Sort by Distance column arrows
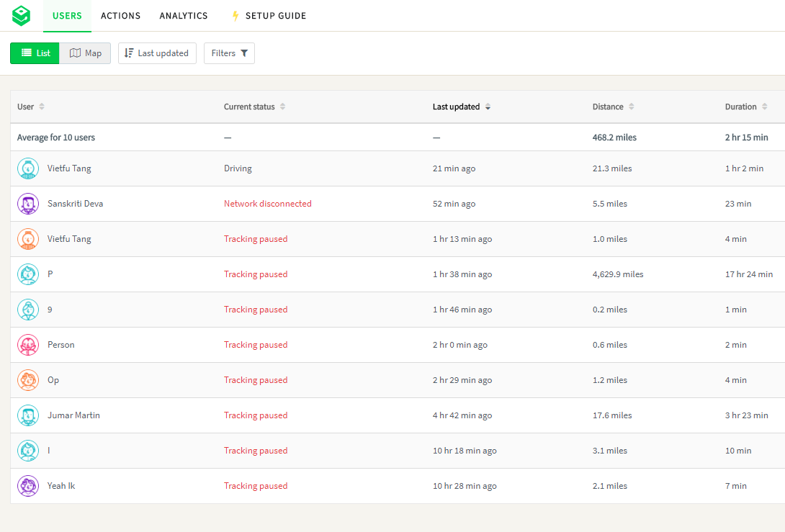This screenshot has height=532, width=785. [632, 107]
